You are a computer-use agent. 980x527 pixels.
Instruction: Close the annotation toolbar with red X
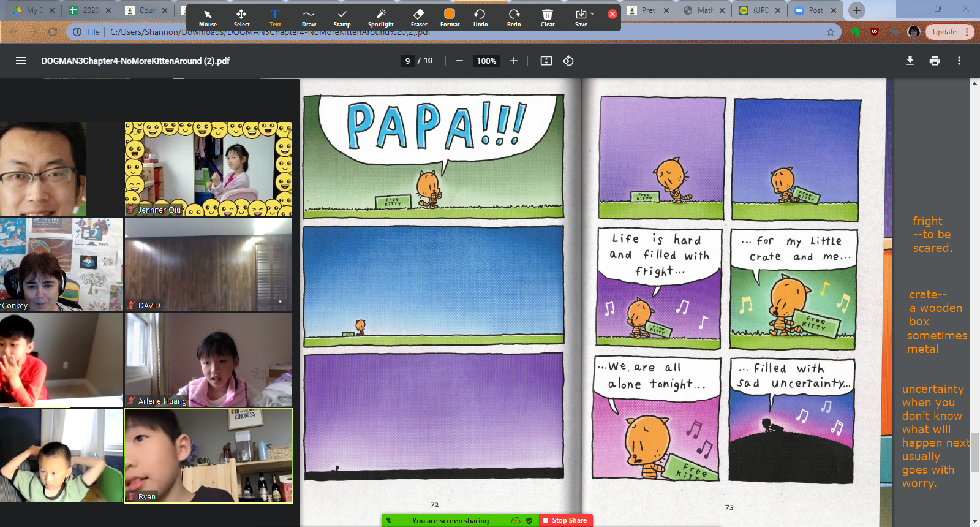[x=612, y=14]
